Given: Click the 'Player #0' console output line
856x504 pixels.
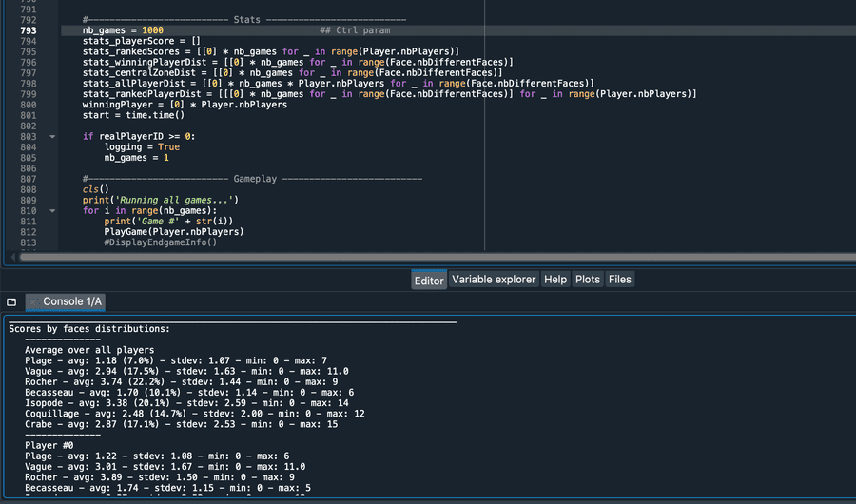Looking at the screenshot, I should pyautogui.click(x=49, y=446).
